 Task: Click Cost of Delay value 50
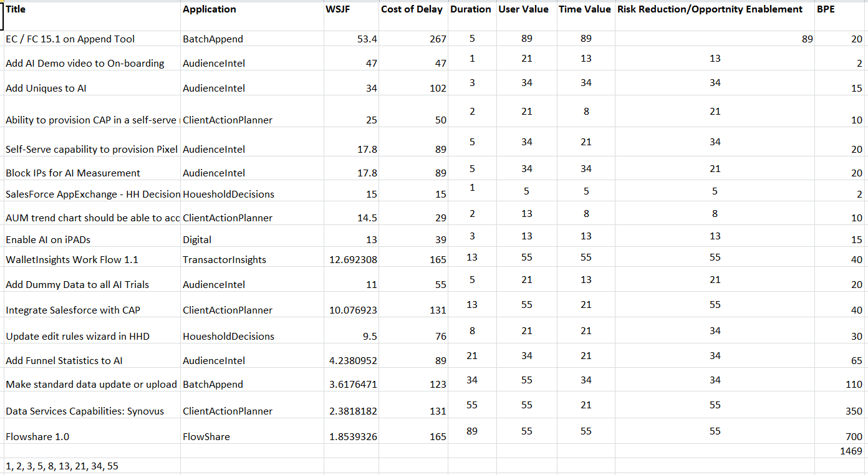414,112
